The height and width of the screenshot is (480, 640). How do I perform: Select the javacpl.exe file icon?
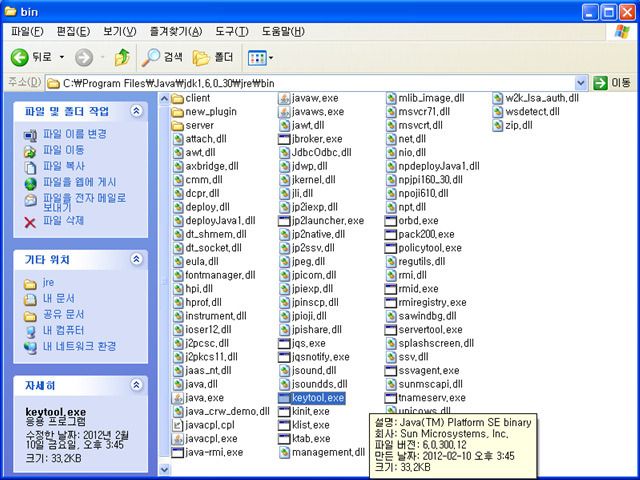click(177, 439)
